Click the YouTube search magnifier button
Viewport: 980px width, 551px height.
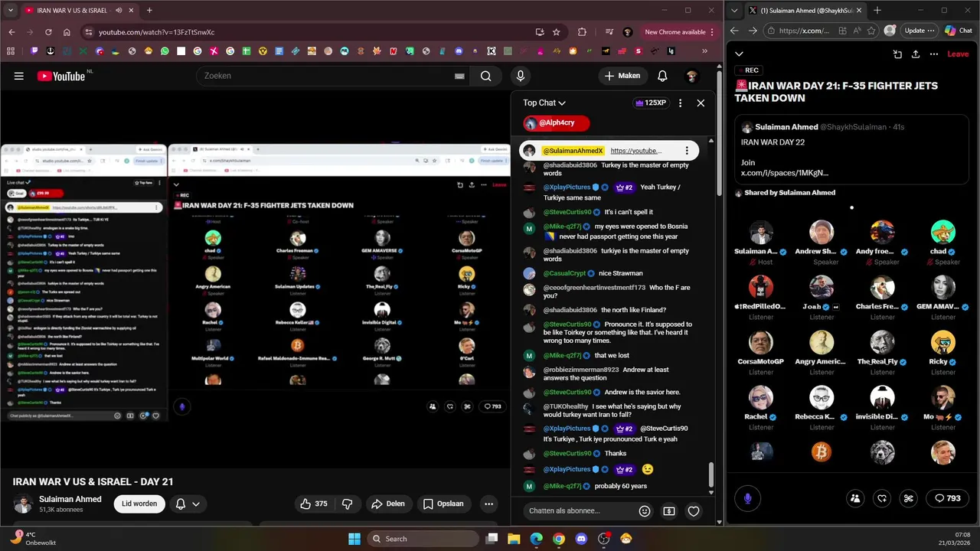(485, 76)
